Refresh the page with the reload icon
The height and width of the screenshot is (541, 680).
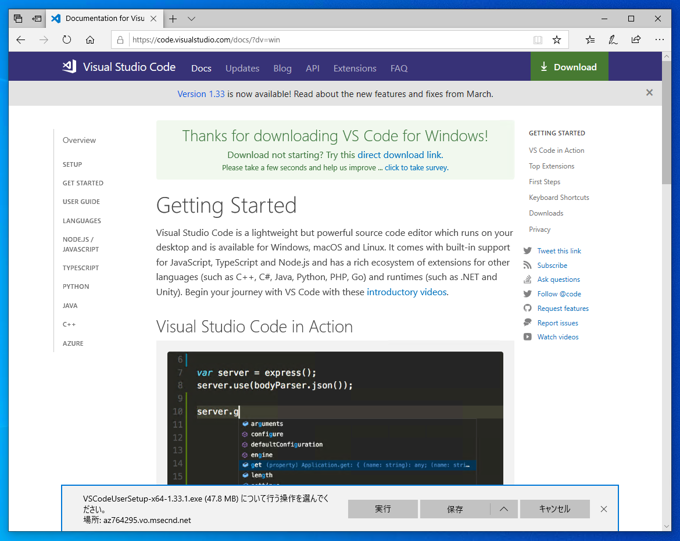[x=66, y=40]
